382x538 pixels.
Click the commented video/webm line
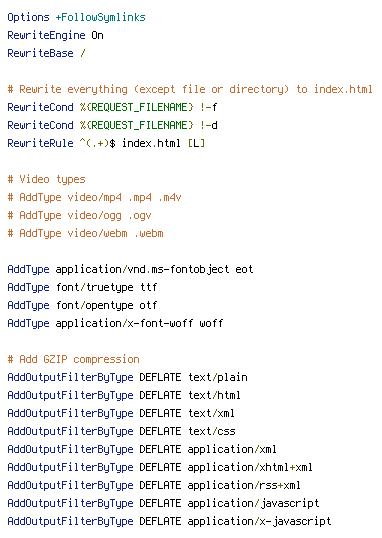(x=85, y=233)
